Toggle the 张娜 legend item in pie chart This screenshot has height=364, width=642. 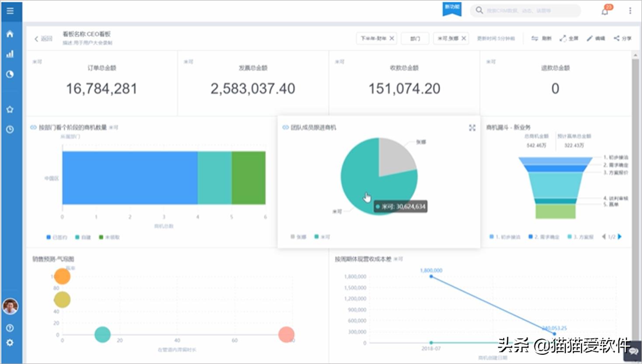coord(298,237)
